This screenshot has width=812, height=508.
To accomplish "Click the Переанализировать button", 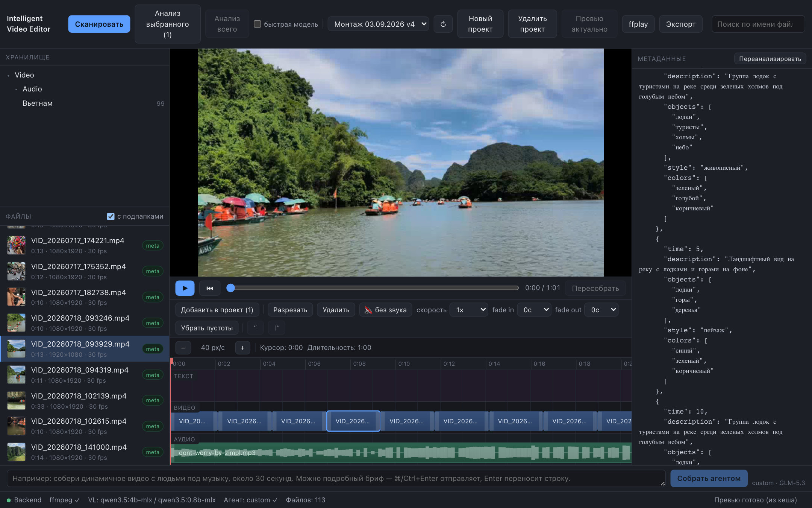I will 770,59.
